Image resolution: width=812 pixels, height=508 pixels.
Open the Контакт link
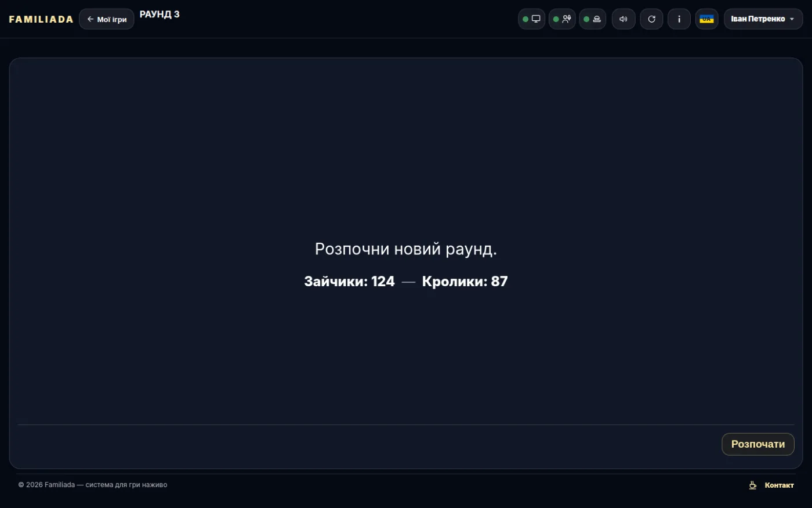click(x=779, y=485)
